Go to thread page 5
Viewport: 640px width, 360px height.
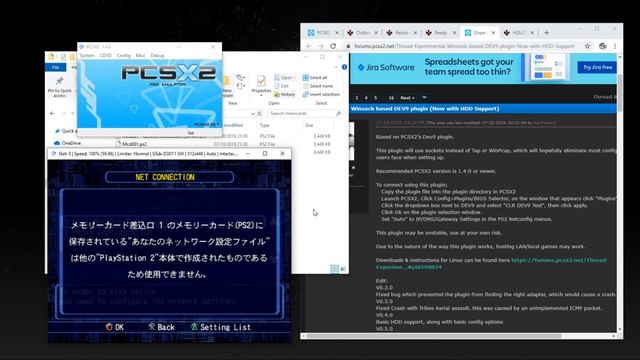pos(376,98)
